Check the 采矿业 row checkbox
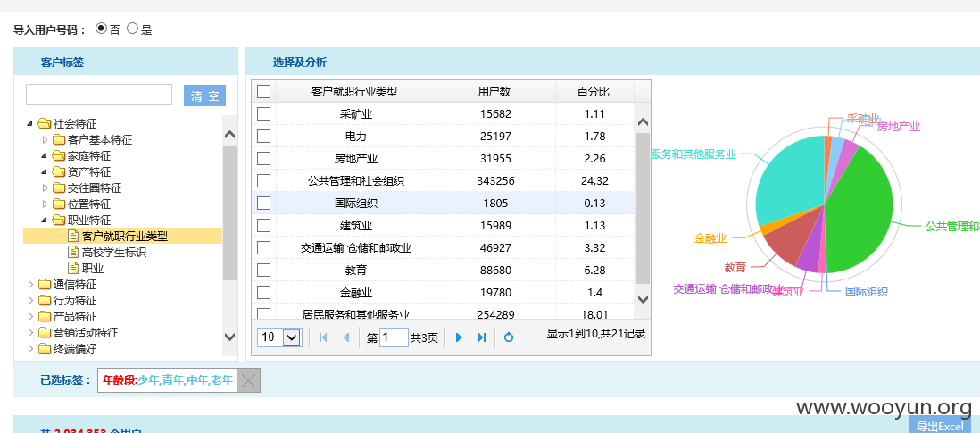 coord(264,113)
